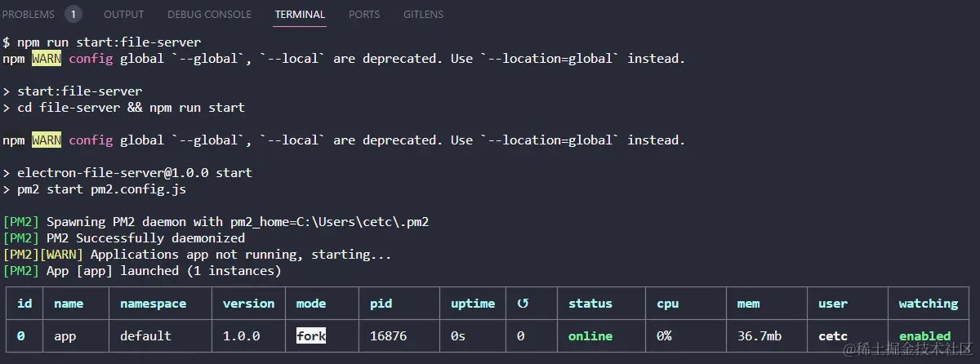The height and width of the screenshot is (364, 980).
Task: Click the green 'enabled' watching cell
Action: 925,335
